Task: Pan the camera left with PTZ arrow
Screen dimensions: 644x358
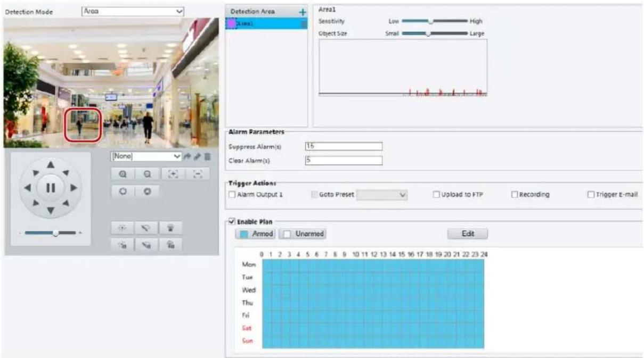Action: (x=26, y=188)
